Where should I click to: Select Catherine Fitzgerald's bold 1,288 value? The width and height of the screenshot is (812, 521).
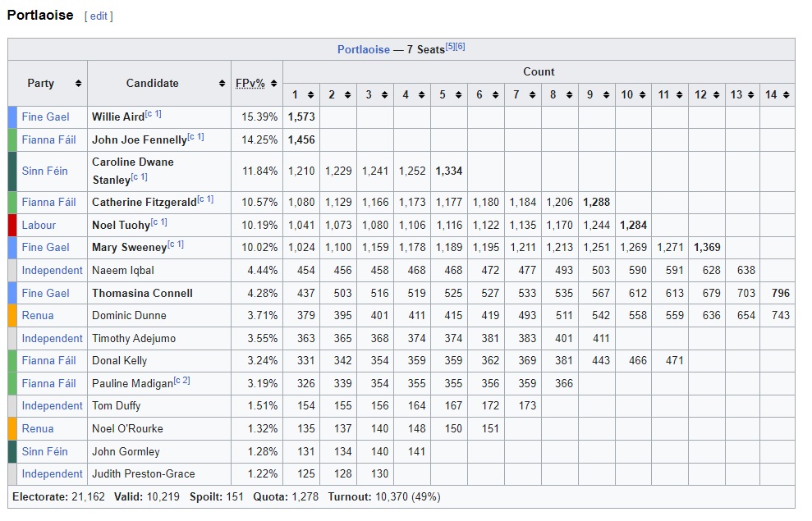pos(597,202)
